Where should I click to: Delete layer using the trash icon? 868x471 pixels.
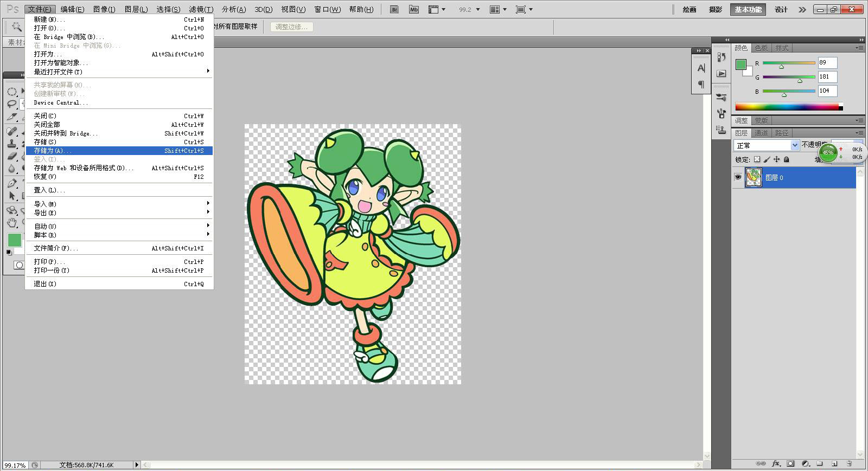(849, 464)
